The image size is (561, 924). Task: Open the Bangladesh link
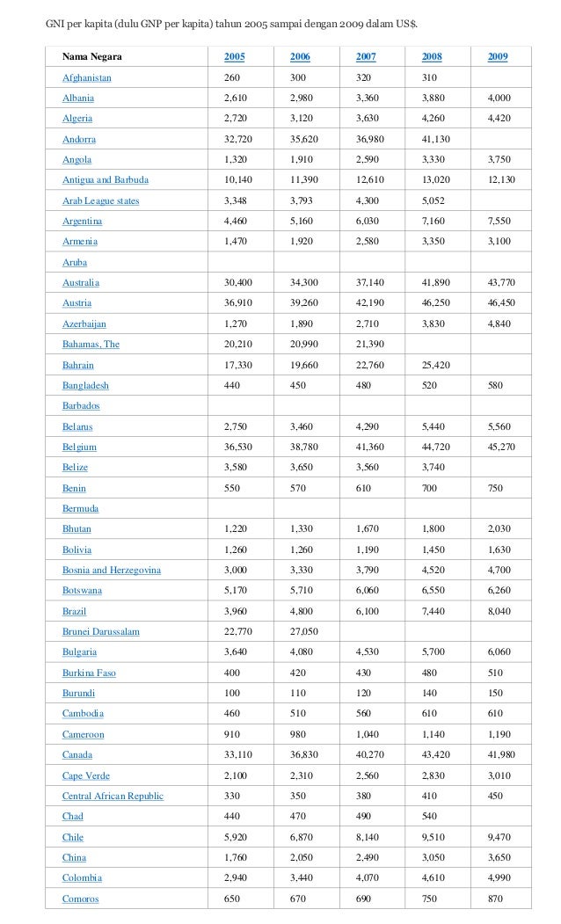point(85,385)
